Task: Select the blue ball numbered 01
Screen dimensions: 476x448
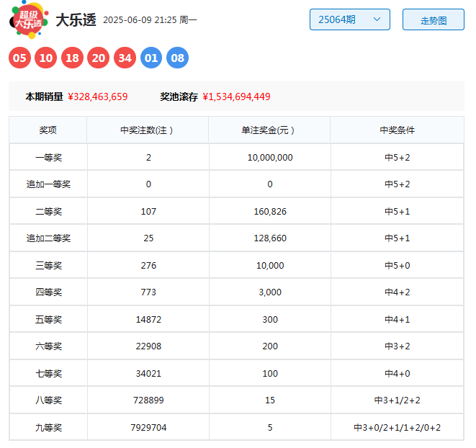Action: pyautogui.click(x=151, y=58)
